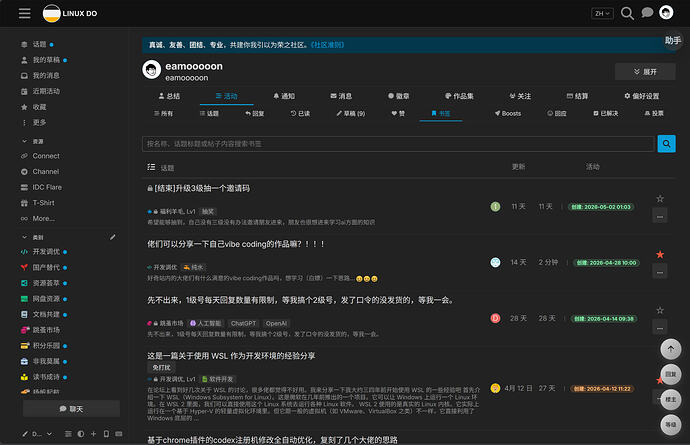The image size is (690, 445).
Task: Open the 聊天 chat button in sidebar
Action: (x=71, y=409)
